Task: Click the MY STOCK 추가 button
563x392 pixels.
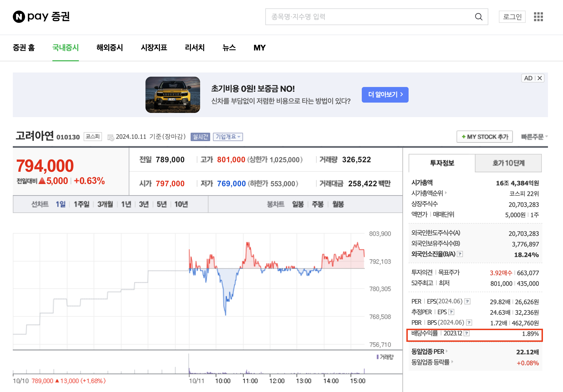Action: point(484,137)
